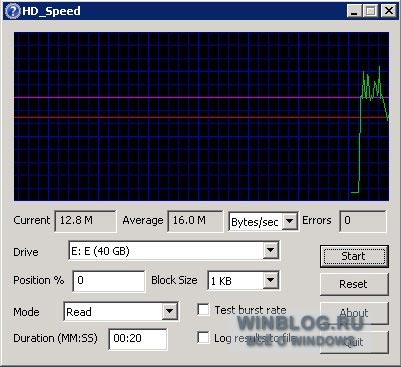Click the speed graph display area
The width and height of the screenshot is (401, 367).
pyautogui.click(x=201, y=116)
